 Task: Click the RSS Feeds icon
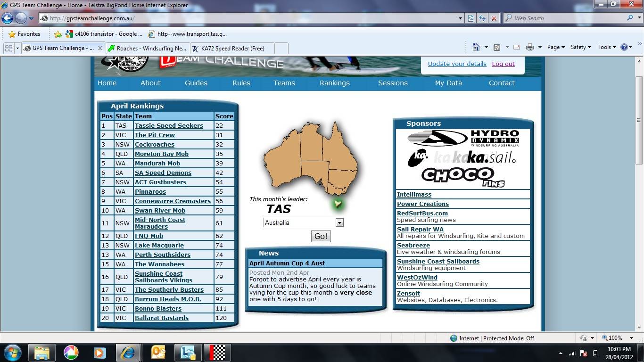pos(497,47)
